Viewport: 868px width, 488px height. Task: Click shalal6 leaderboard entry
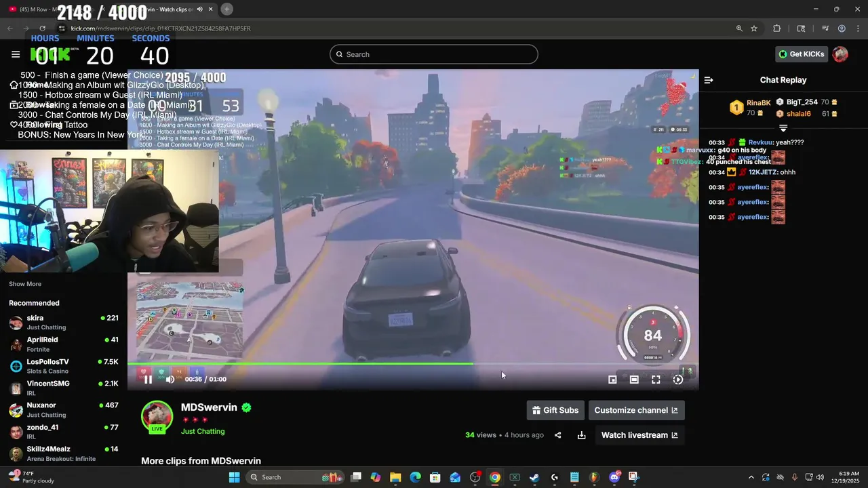[806, 114]
